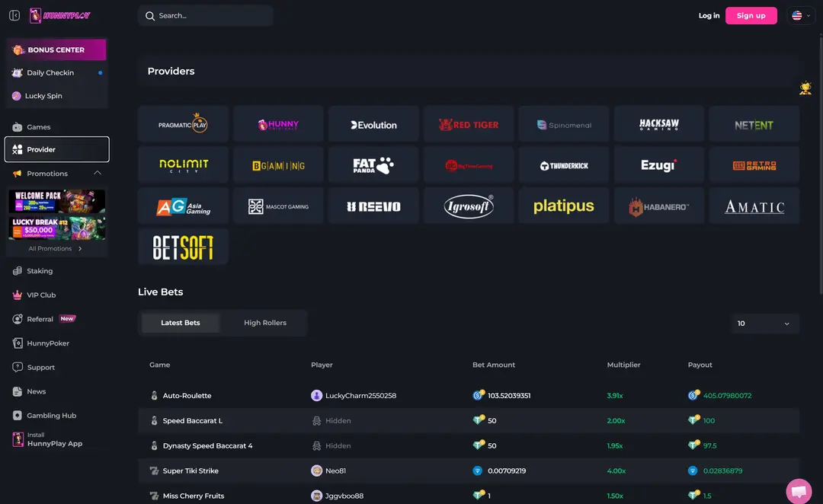Open the language flag dropdown
The image size is (823, 504).
801,15
